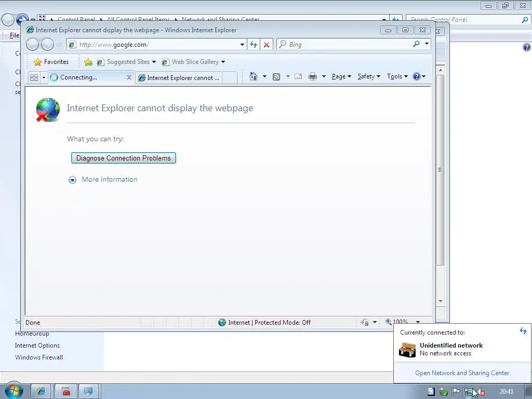Screen dimensions: 532x399
Task: Open the Tools menu
Action: click(x=397, y=76)
